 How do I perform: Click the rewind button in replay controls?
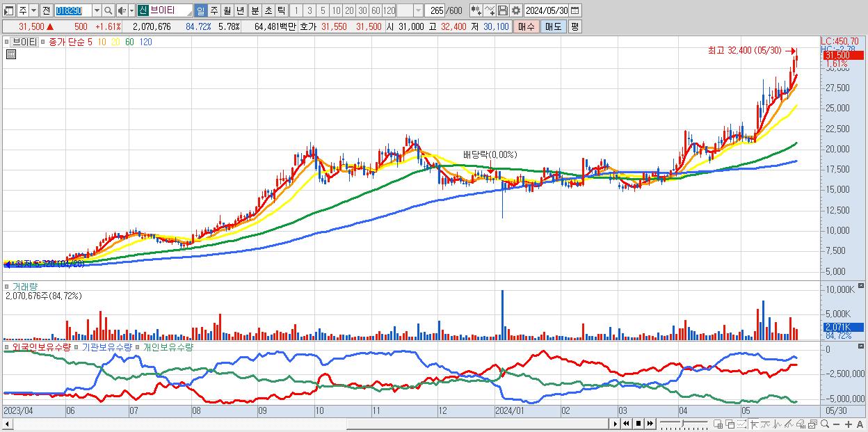626,424
